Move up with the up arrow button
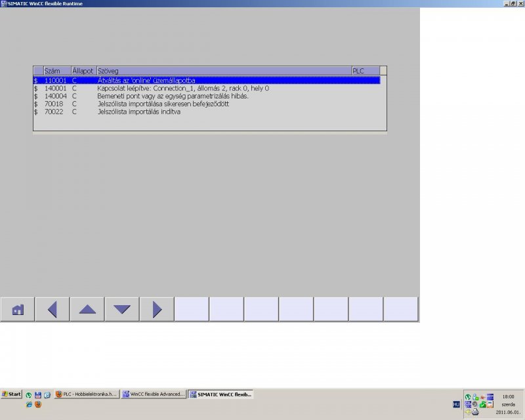The image size is (525, 420). [x=87, y=309]
